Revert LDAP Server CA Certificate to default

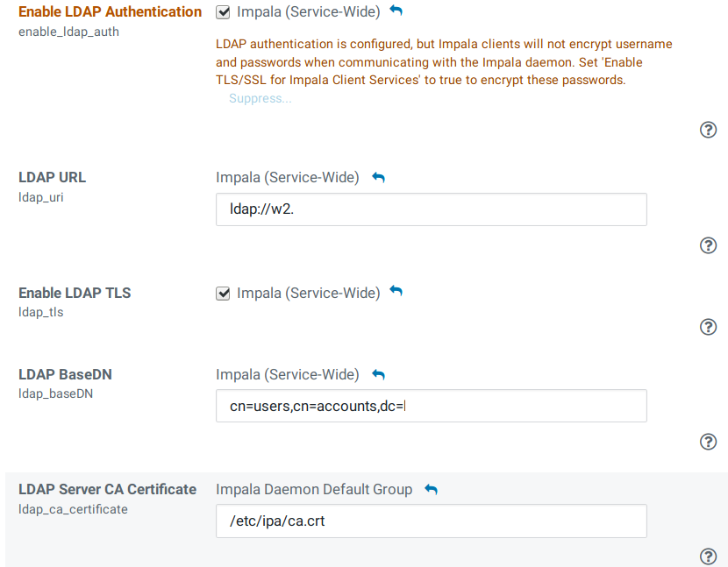[x=431, y=489]
